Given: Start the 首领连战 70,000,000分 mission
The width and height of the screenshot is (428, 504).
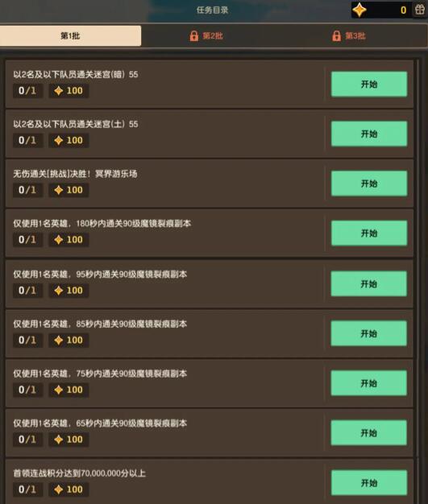Looking at the screenshot, I should [x=369, y=483].
